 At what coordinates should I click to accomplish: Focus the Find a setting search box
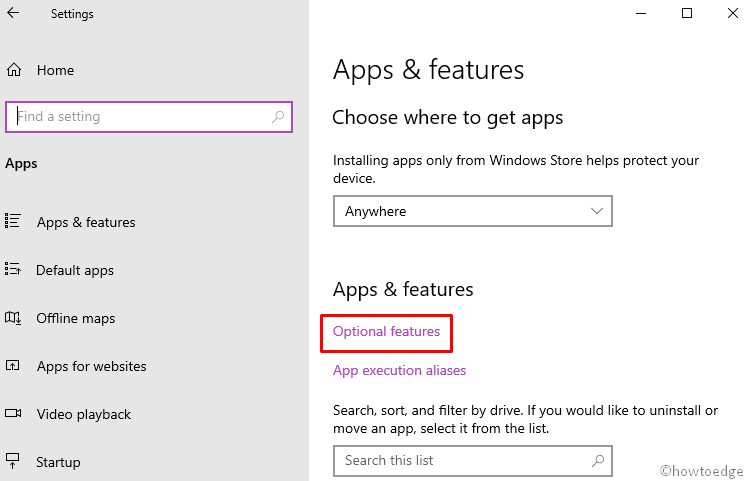tap(140, 117)
